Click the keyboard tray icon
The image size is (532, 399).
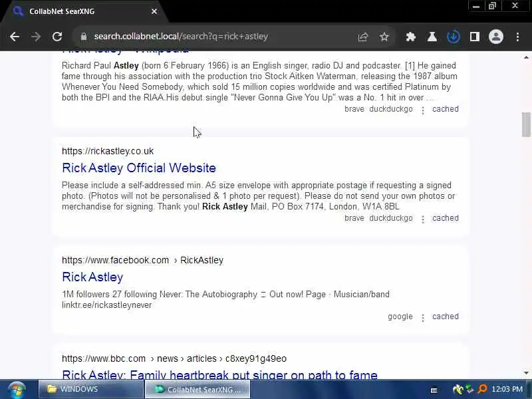pyautogui.click(x=434, y=390)
